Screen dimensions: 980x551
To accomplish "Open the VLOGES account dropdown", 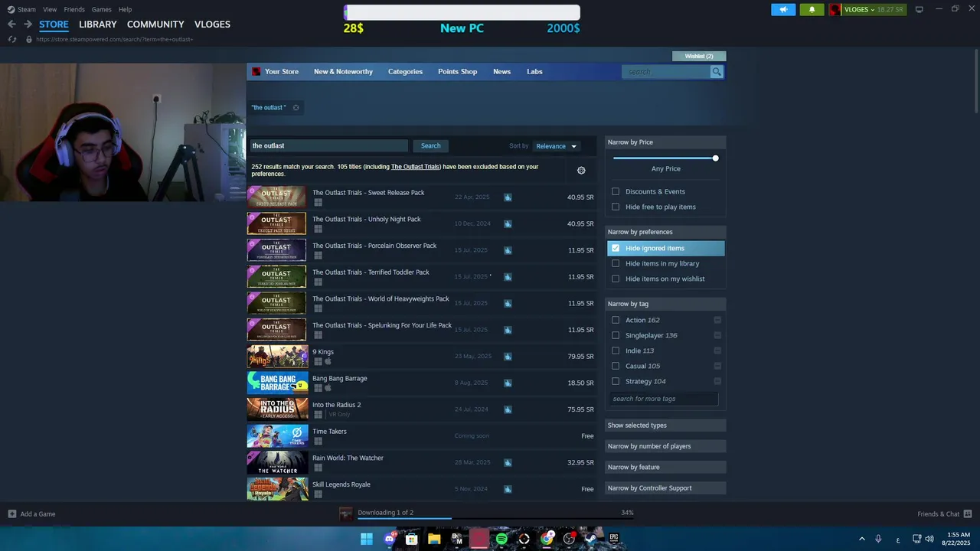I will 867,9.
